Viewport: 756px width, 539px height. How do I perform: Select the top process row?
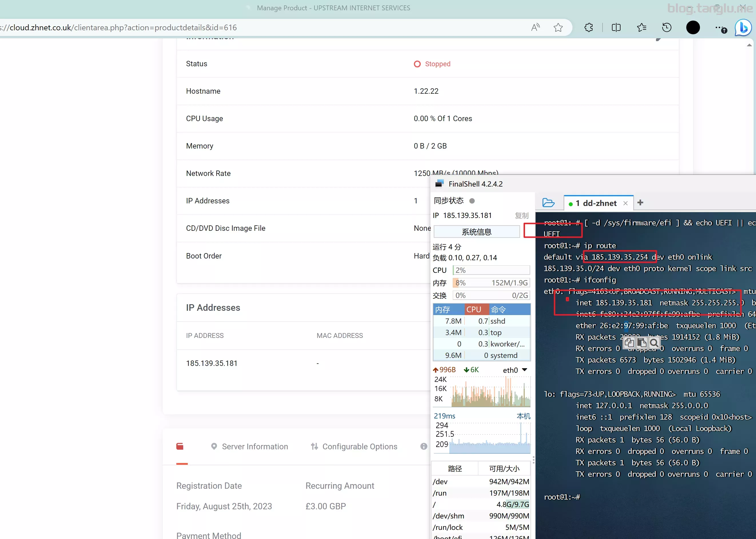482,332
